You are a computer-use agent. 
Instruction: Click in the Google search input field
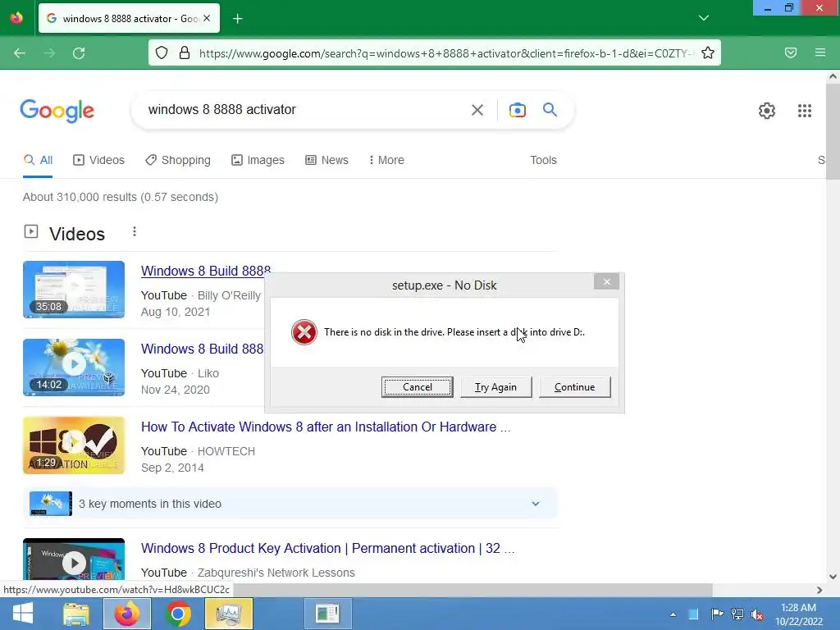point(305,110)
